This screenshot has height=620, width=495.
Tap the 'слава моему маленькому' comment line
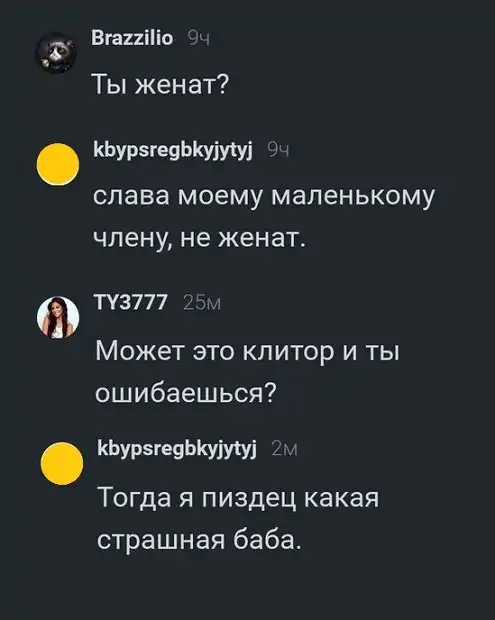pyautogui.click(x=264, y=196)
